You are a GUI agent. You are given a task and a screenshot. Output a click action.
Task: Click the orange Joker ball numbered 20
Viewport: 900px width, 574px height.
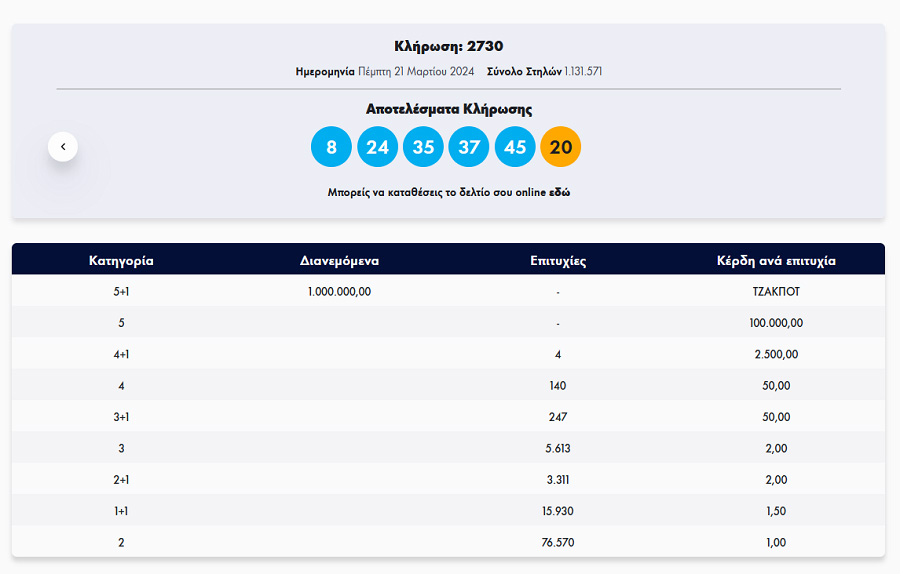(x=560, y=147)
